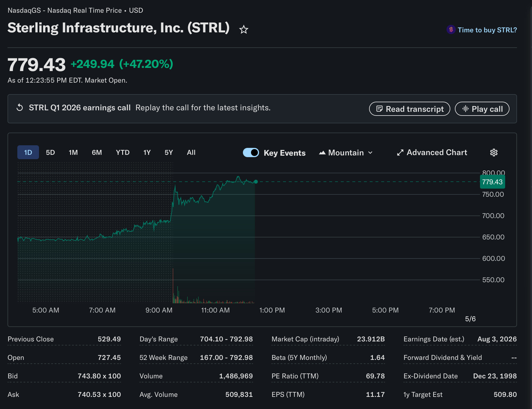Click the Advanced Chart expand arrows icon
Image resolution: width=532 pixels, height=409 pixels.
[400, 153]
